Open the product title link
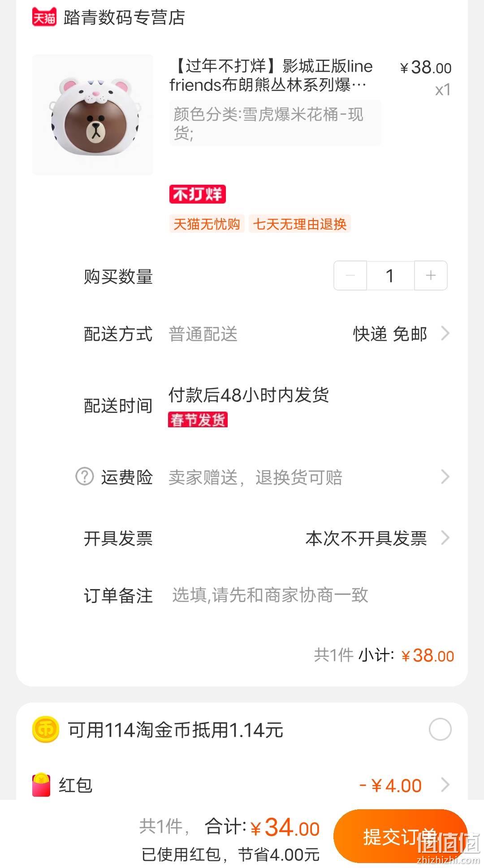 pyautogui.click(x=271, y=75)
